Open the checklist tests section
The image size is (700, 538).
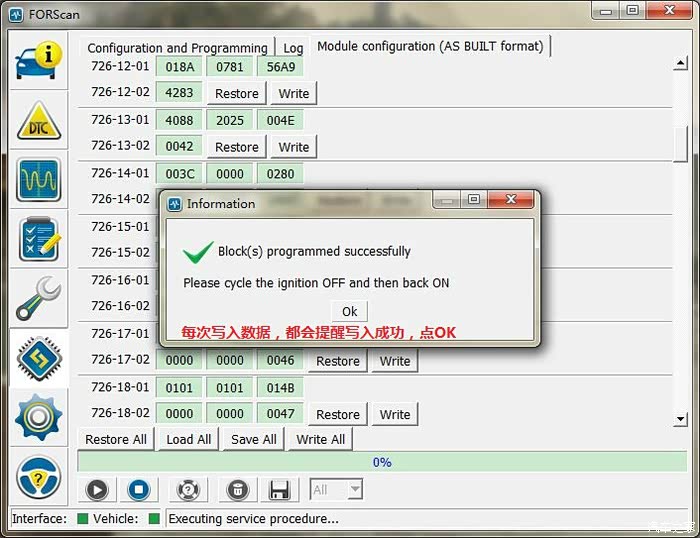[39, 239]
